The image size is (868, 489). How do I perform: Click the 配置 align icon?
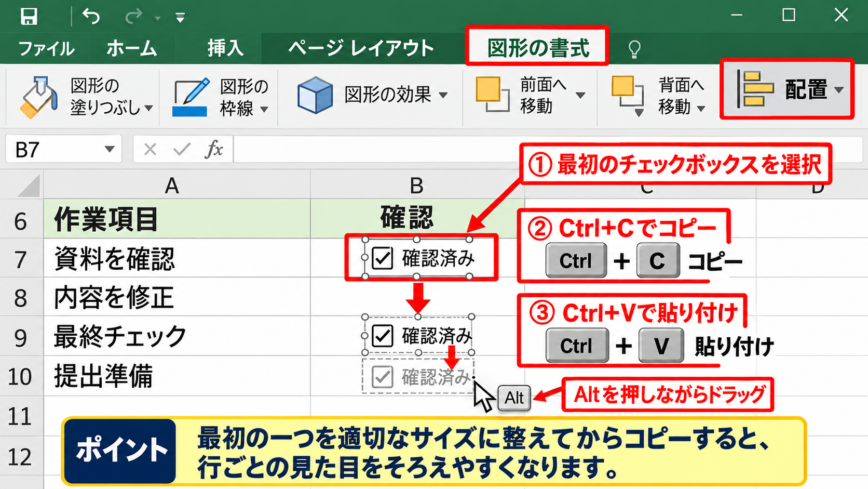[755, 89]
